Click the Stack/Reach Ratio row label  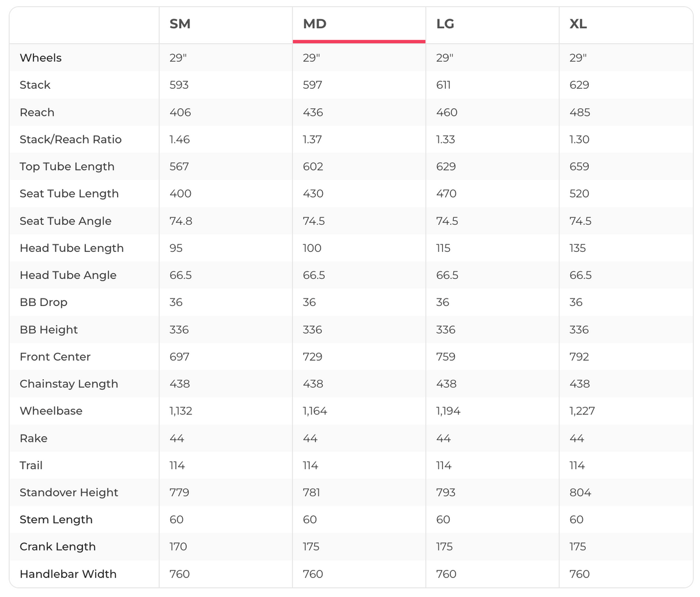(70, 139)
